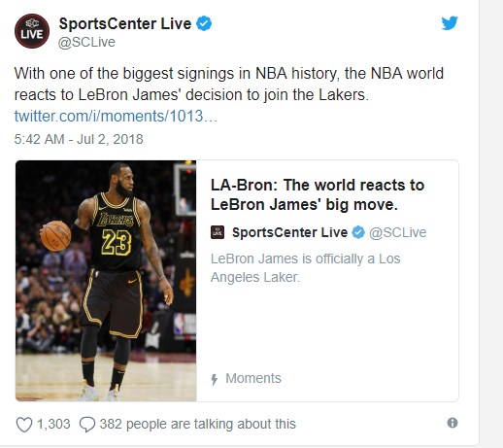Like the tweet with heart icon

pos(24,425)
